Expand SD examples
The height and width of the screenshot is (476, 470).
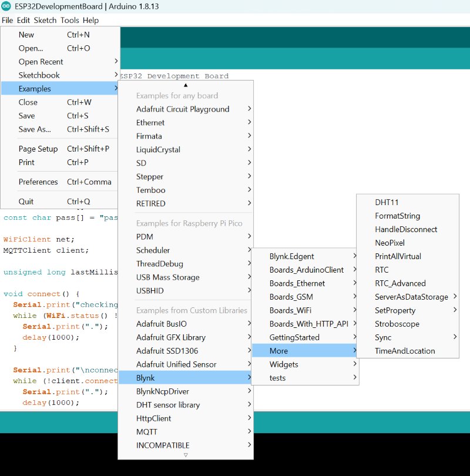click(186, 163)
